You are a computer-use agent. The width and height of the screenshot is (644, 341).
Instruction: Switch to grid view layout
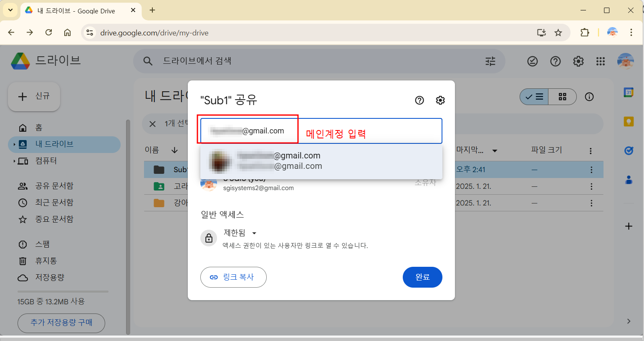coord(562,96)
